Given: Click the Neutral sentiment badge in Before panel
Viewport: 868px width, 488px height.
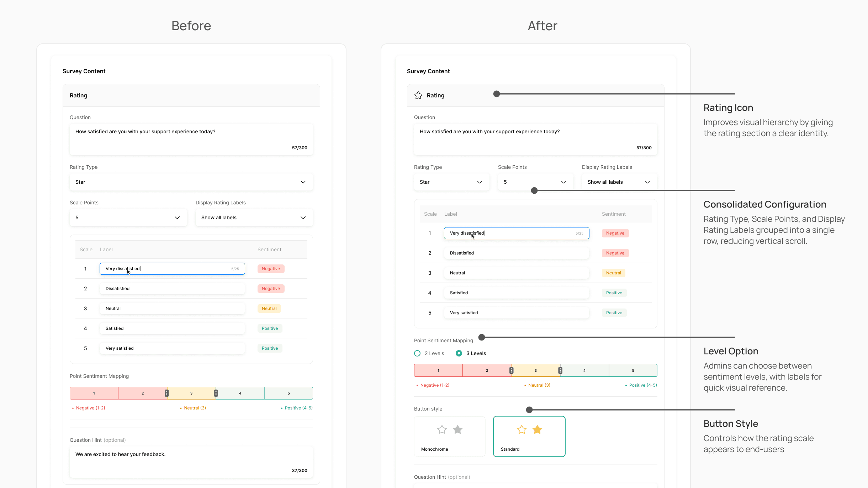Looking at the screenshot, I should (x=269, y=309).
